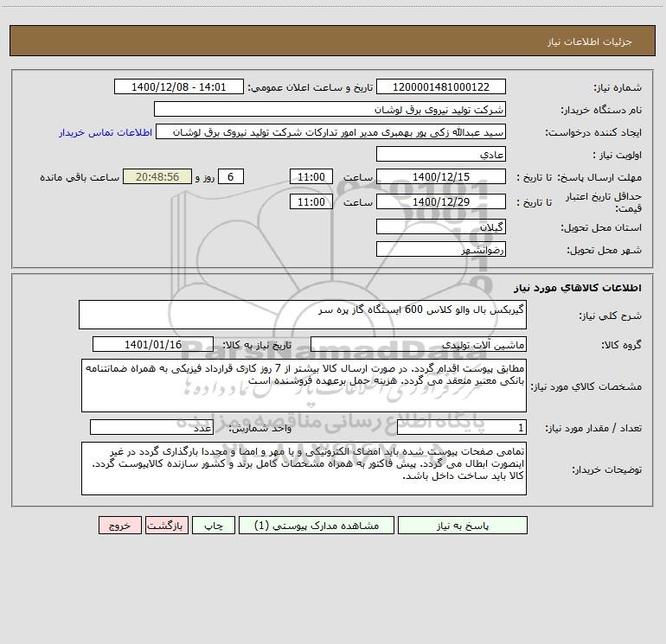Click the 'ساعت باقی مانده' text

click(x=80, y=177)
